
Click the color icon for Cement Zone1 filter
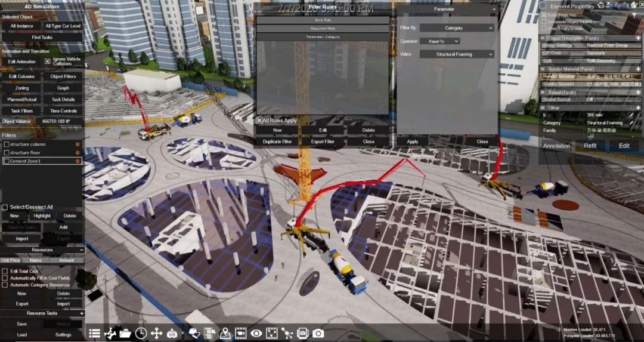point(78,161)
